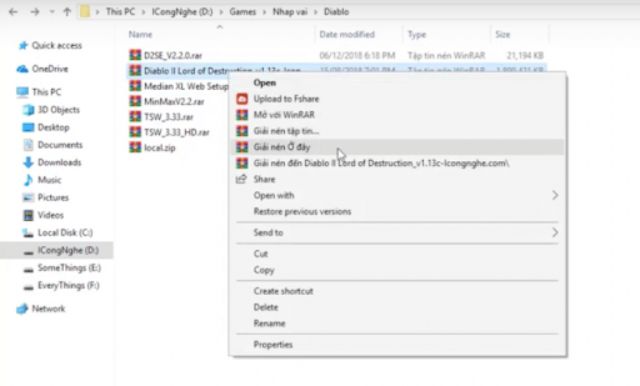640x386 pixels.
Task: Sort by Date modified column
Action: 347,34
